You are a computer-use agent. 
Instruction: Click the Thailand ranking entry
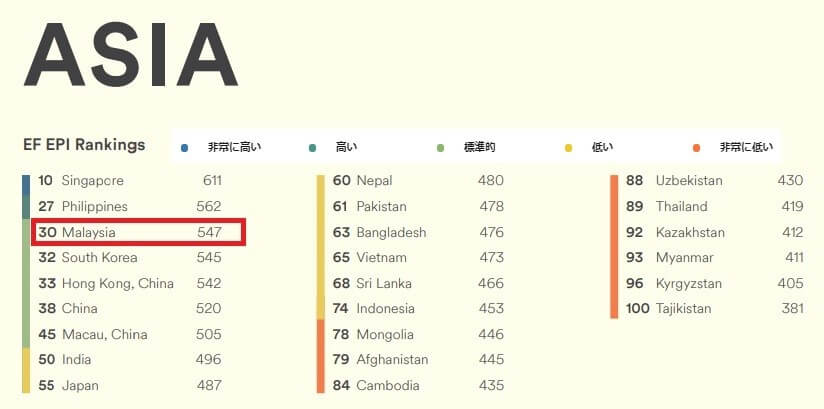point(715,207)
